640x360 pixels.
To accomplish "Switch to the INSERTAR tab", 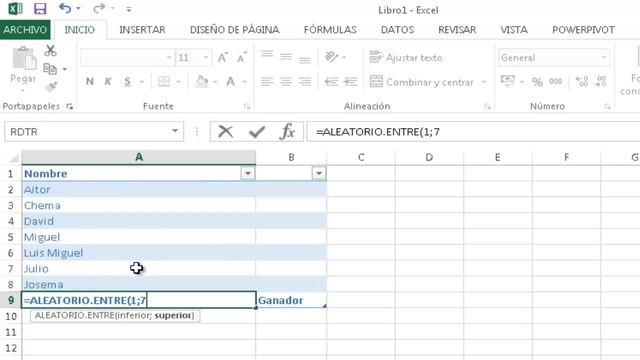I will pyautogui.click(x=142, y=30).
